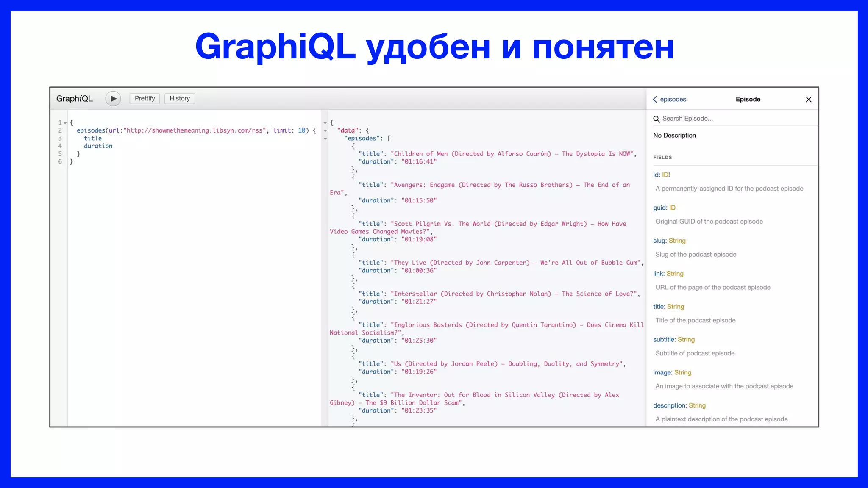Run the query with the play button

pos(113,99)
